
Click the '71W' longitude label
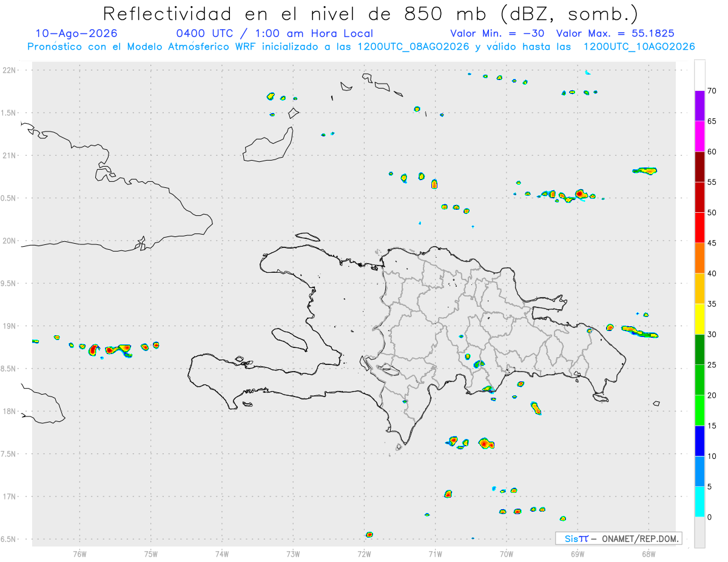(435, 554)
